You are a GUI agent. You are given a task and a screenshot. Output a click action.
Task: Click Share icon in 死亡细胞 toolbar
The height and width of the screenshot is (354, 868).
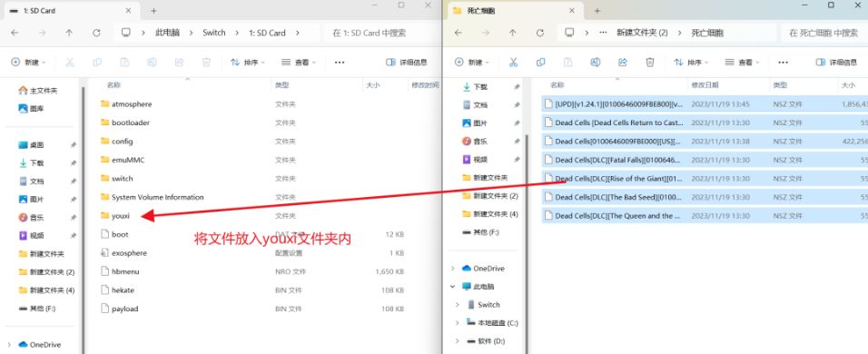click(x=623, y=63)
